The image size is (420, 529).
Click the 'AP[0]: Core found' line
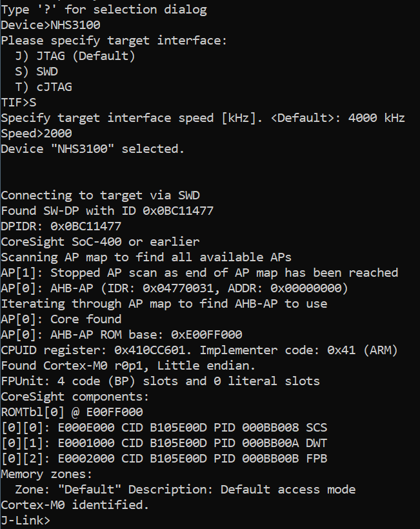[61, 319]
